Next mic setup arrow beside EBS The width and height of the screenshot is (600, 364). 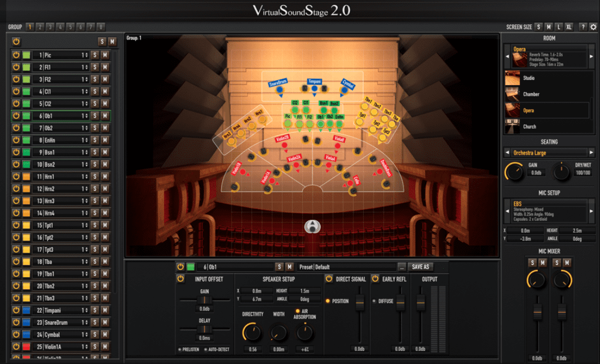coord(591,211)
